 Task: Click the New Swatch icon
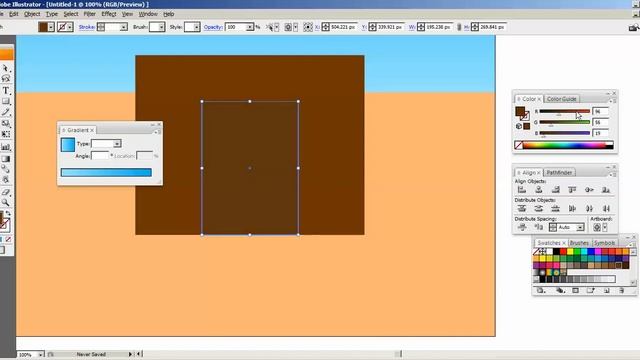606,290
